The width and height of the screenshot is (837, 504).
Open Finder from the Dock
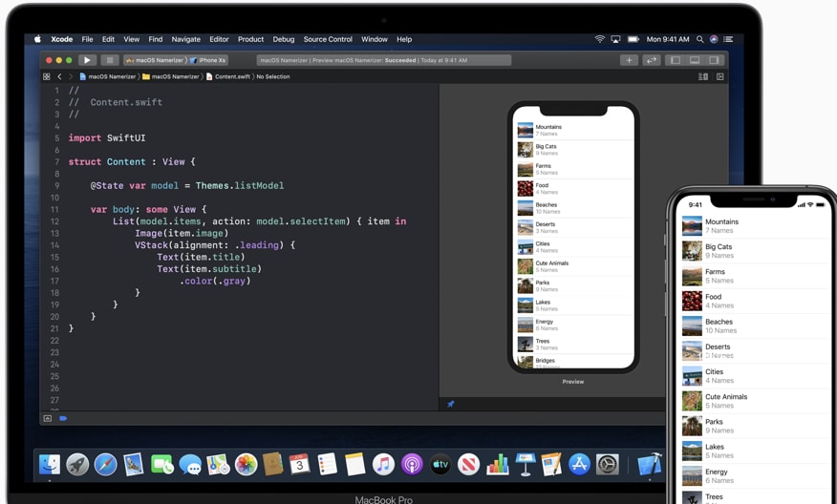point(50,465)
